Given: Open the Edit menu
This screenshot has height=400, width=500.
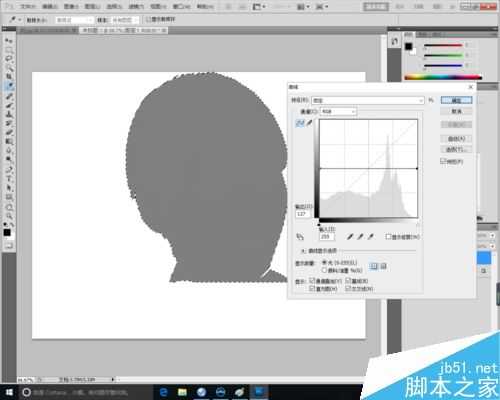Looking at the screenshot, I should click(50, 7).
